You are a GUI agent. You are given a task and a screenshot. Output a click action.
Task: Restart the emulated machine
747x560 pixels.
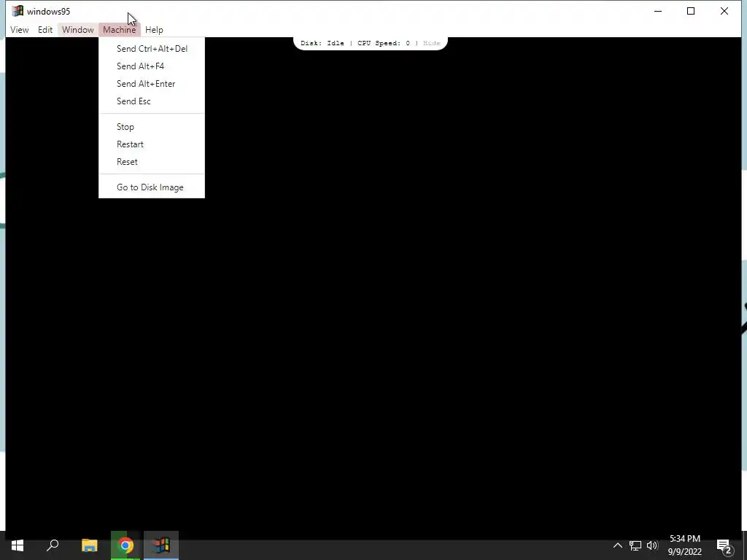152,144
